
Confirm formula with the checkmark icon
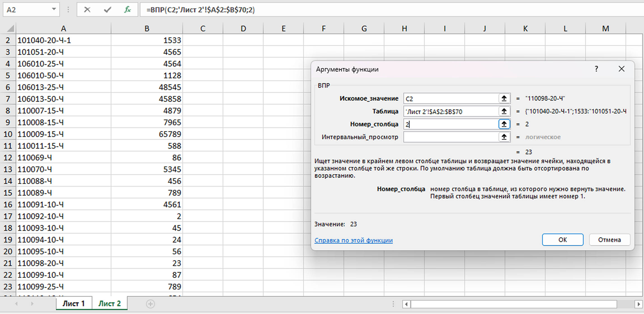point(107,10)
